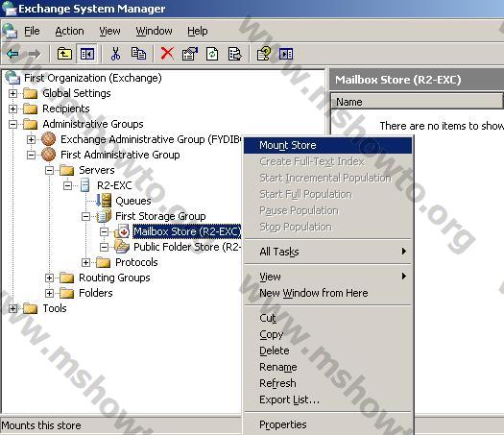Click the Tools folder icon
Screen dimensions: 504x435
[31, 308]
